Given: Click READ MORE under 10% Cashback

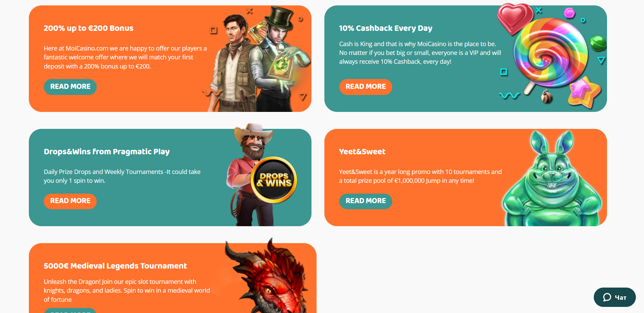Looking at the screenshot, I should click(x=365, y=87).
